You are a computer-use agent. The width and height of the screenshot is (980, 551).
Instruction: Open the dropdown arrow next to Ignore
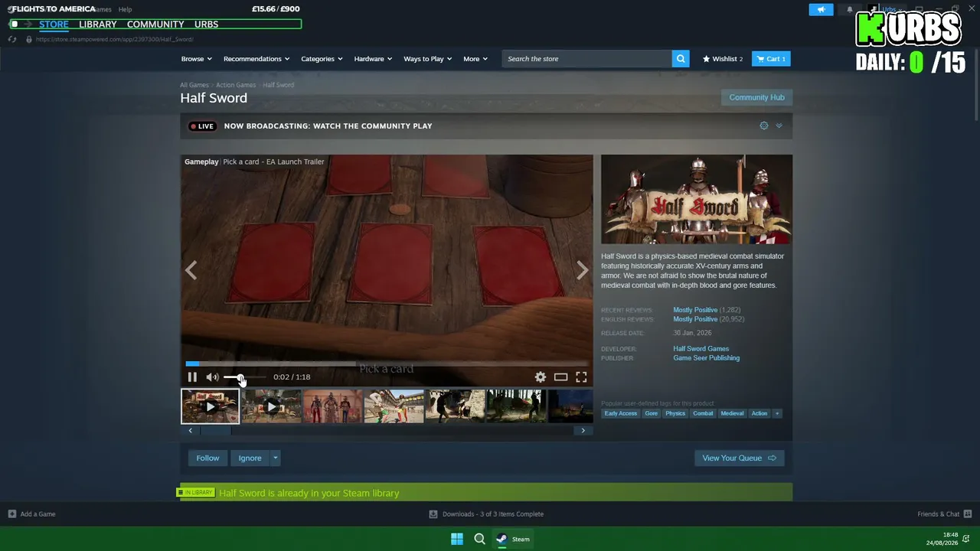pos(276,458)
